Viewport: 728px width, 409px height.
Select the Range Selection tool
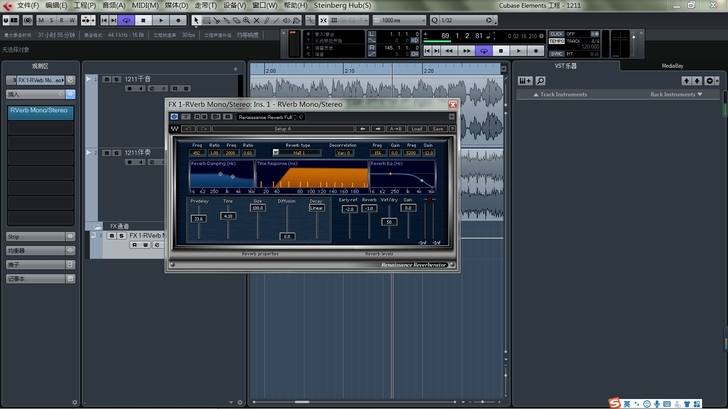[x=206, y=20]
